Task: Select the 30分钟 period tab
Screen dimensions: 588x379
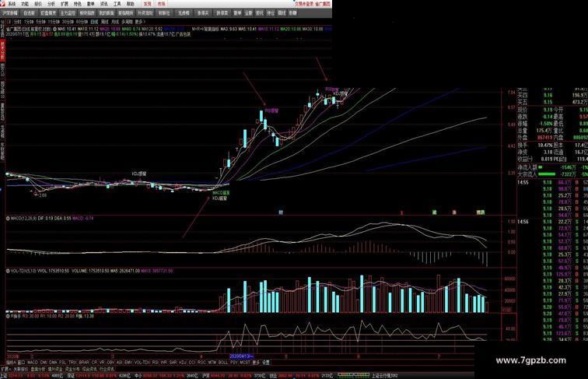Action: pyautogui.click(x=68, y=22)
